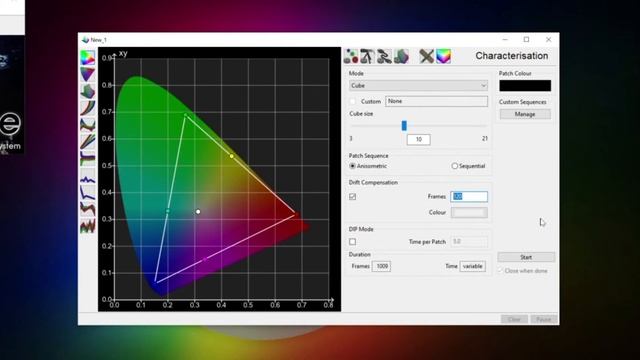
Task: Open the 3D colour gamut volume graph icon
Action: tap(88, 91)
